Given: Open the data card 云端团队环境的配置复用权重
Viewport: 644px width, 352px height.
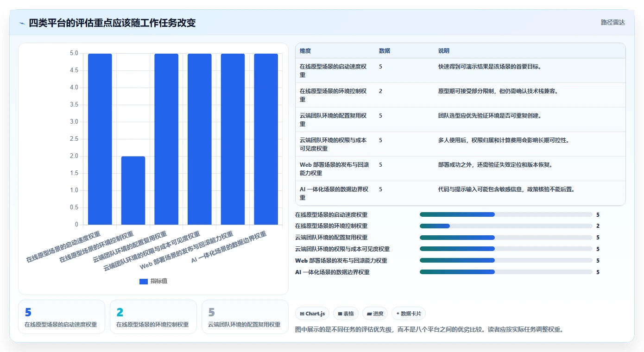Looking at the screenshot, I should pyautogui.click(x=245, y=317).
